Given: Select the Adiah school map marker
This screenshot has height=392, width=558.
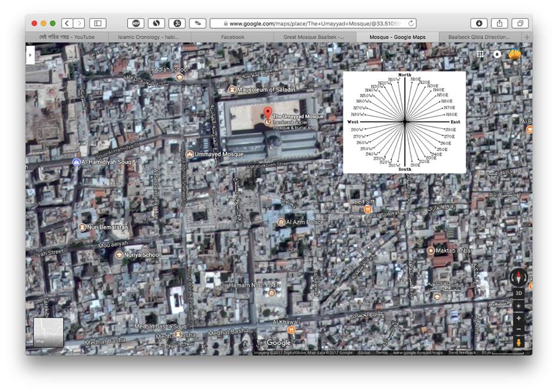Looking at the screenshot, I should click(180, 77).
